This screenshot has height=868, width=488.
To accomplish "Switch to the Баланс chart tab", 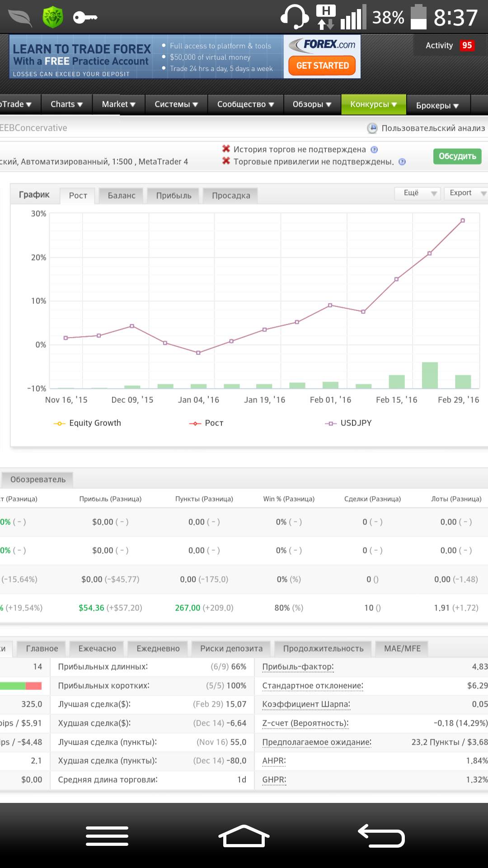I will (122, 196).
